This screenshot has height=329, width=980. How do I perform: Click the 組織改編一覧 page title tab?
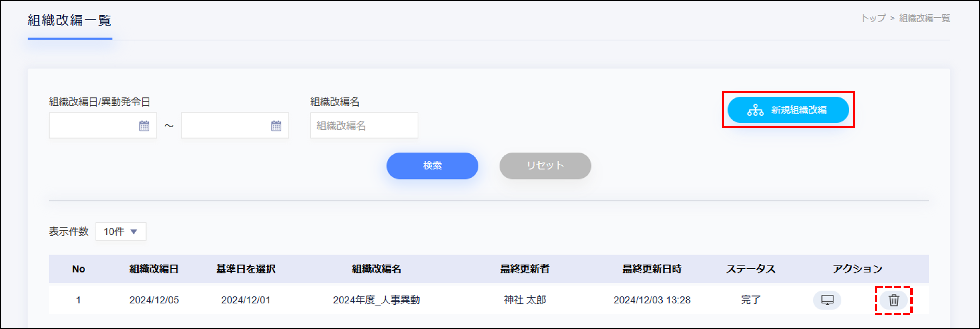point(70,20)
